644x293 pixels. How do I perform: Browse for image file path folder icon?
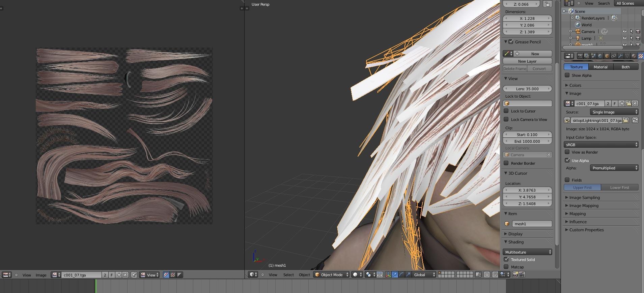tap(626, 120)
